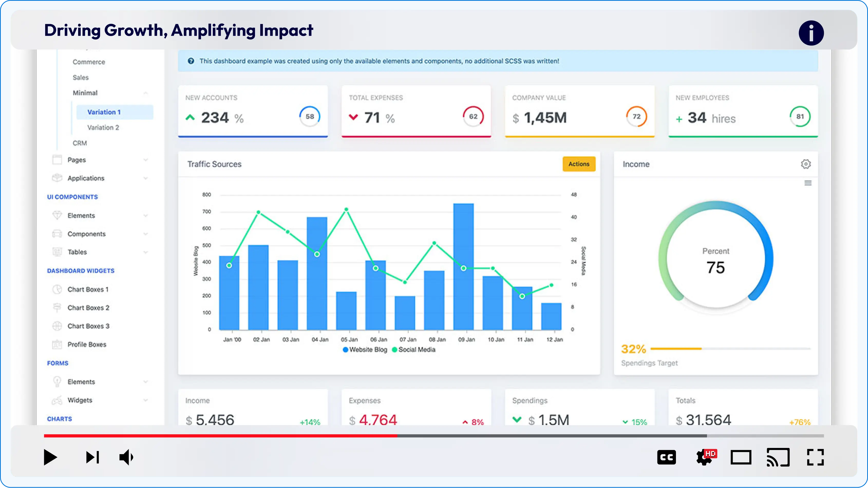This screenshot has height=488, width=868.
Task: Click the Components car icon
Action: coord(57,234)
